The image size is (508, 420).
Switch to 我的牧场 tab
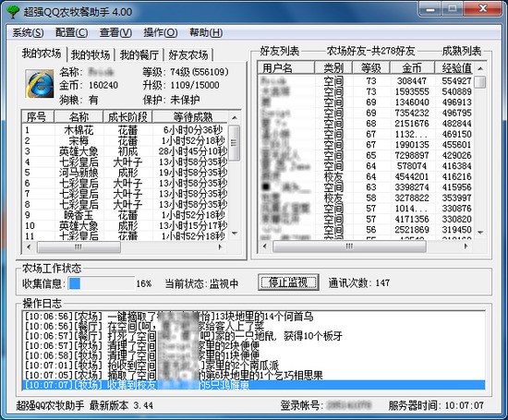click(x=91, y=54)
